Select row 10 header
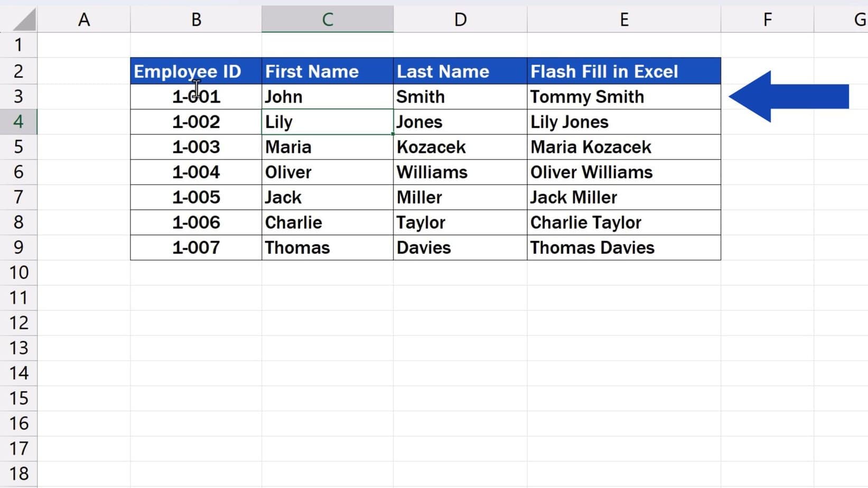The image size is (868, 488). (x=18, y=273)
